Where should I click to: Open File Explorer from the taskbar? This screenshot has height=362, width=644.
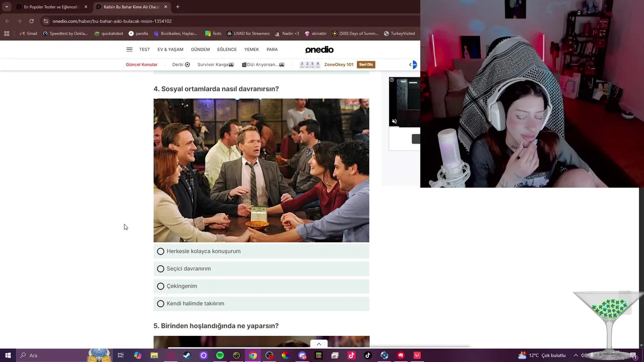[x=154, y=355]
